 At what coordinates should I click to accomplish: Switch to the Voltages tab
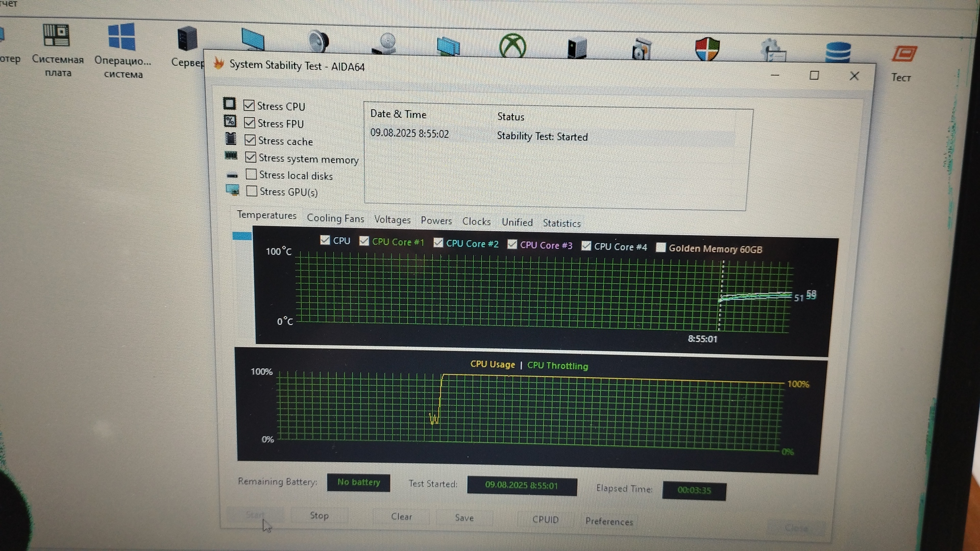392,220
